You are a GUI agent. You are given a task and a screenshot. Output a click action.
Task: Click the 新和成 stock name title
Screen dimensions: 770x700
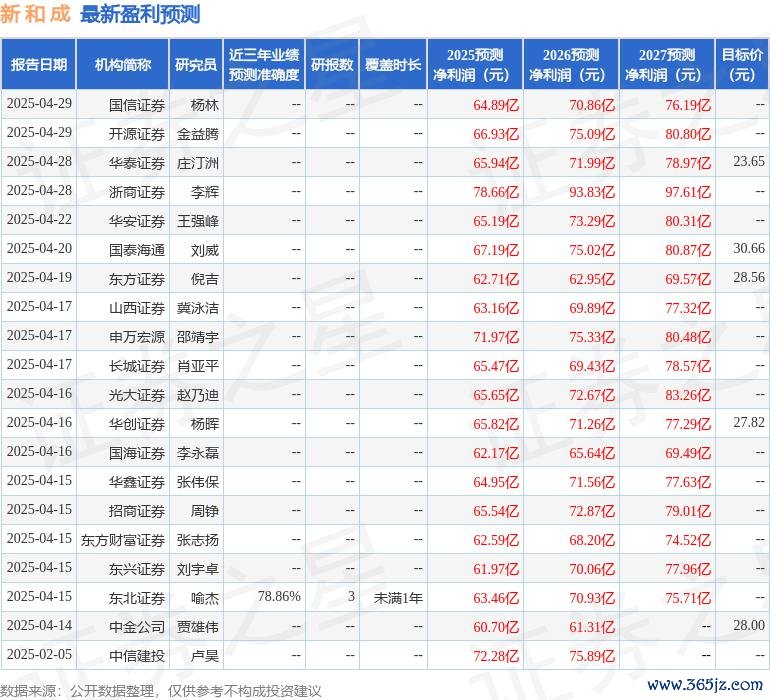[35, 14]
